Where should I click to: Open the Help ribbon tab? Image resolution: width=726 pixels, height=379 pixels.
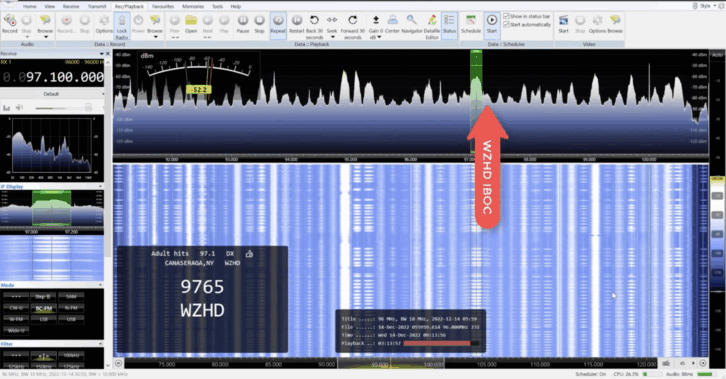(x=236, y=6)
